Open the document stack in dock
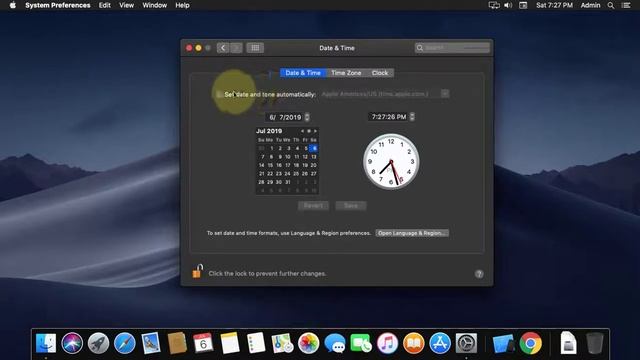This screenshot has height=360, width=640. click(568, 343)
